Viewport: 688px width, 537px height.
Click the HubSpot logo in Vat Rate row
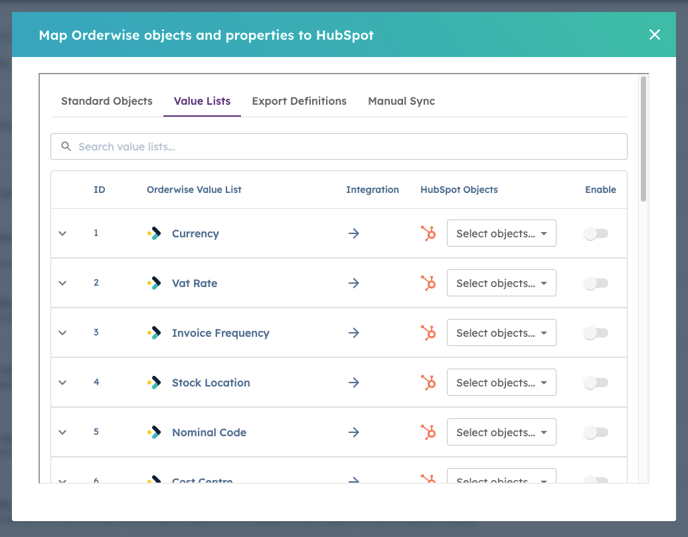point(428,283)
